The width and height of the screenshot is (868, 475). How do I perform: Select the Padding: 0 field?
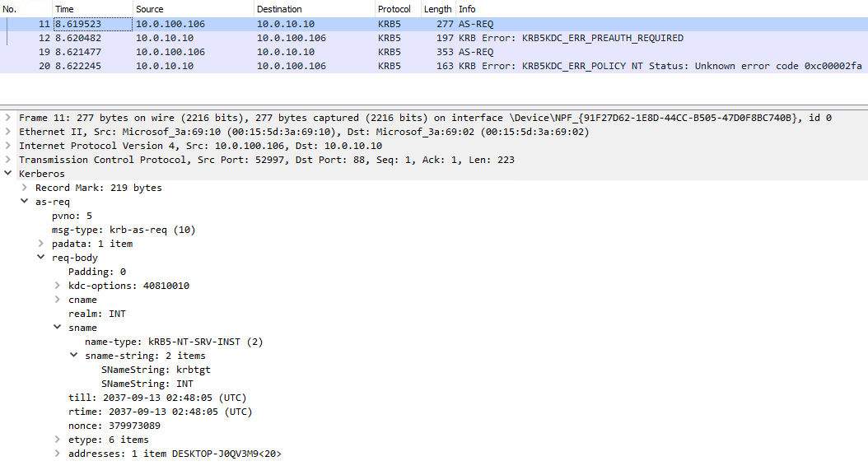[97, 272]
